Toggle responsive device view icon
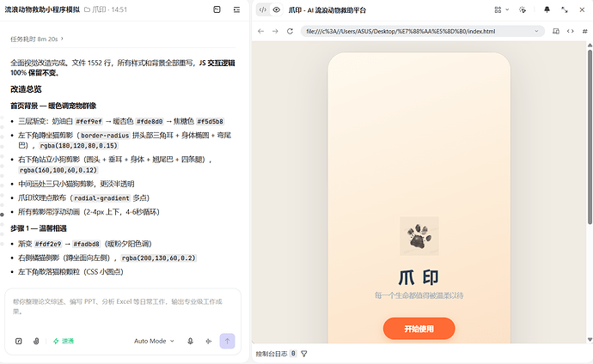Image resolution: width=593 pixels, height=364 pixels. pos(556,32)
